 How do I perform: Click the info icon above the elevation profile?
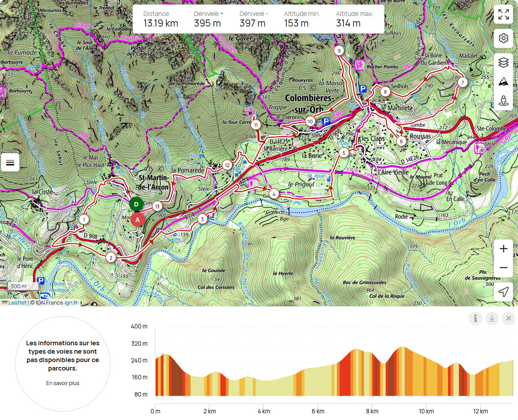tap(476, 318)
